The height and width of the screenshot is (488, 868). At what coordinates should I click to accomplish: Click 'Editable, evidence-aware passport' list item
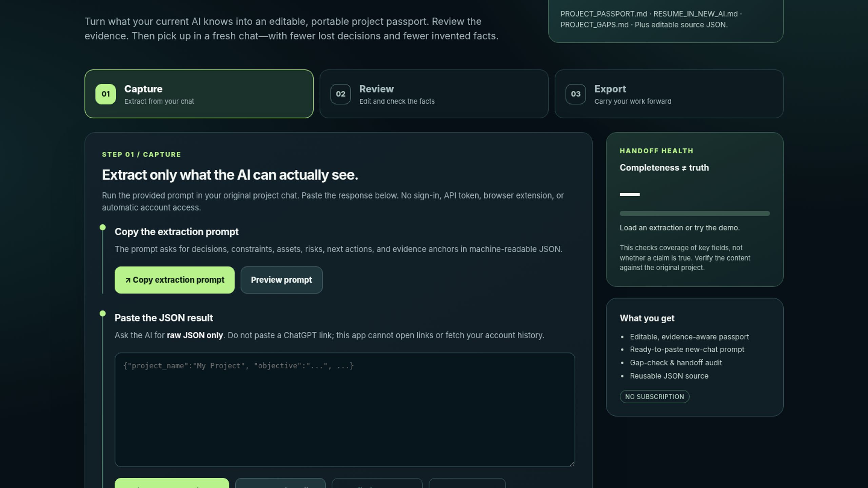click(x=689, y=337)
